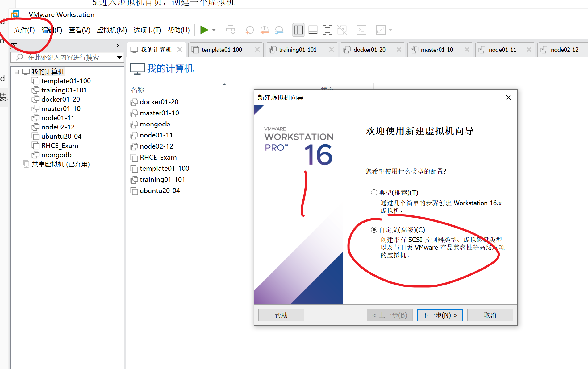Open the power options dropdown arrow
The width and height of the screenshot is (588, 369).
pos(214,30)
